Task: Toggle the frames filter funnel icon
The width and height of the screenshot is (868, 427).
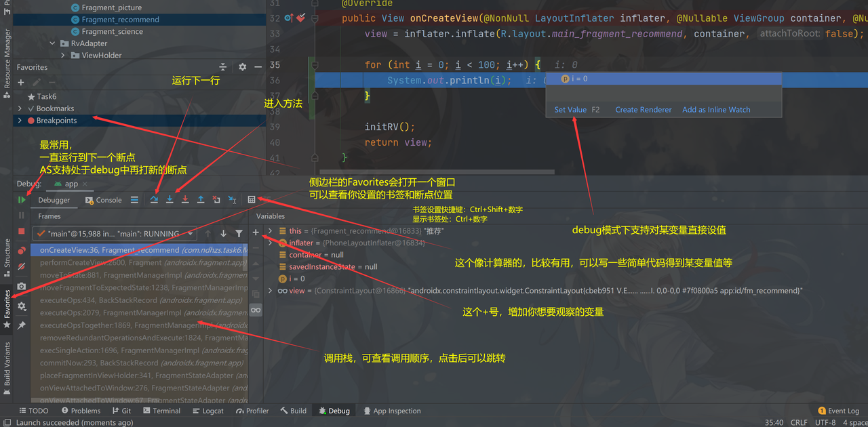Action: pos(239,234)
